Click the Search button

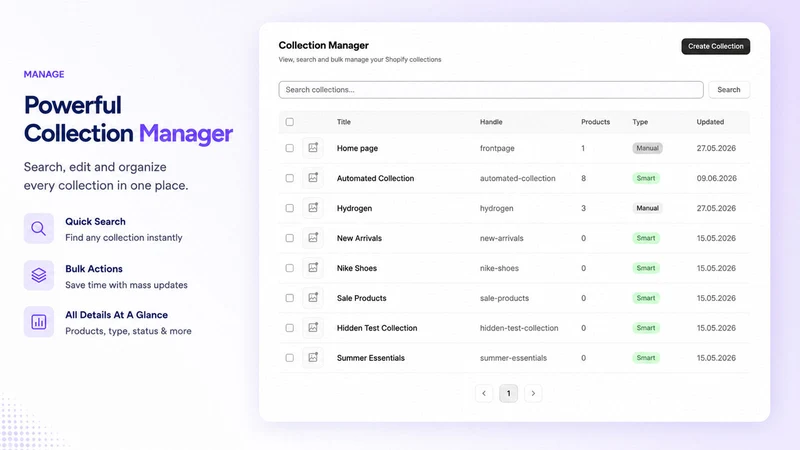click(729, 90)
